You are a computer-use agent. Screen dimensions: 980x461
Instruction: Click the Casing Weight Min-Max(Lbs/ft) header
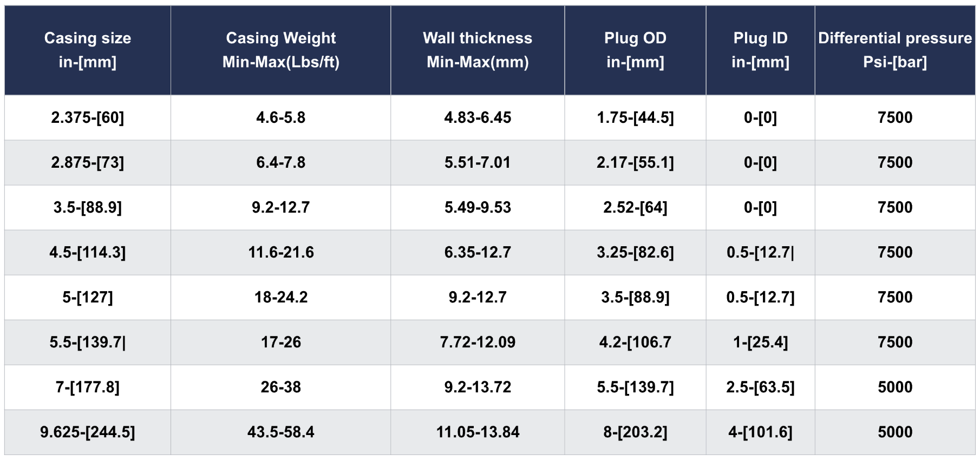(x=281, y=50)
